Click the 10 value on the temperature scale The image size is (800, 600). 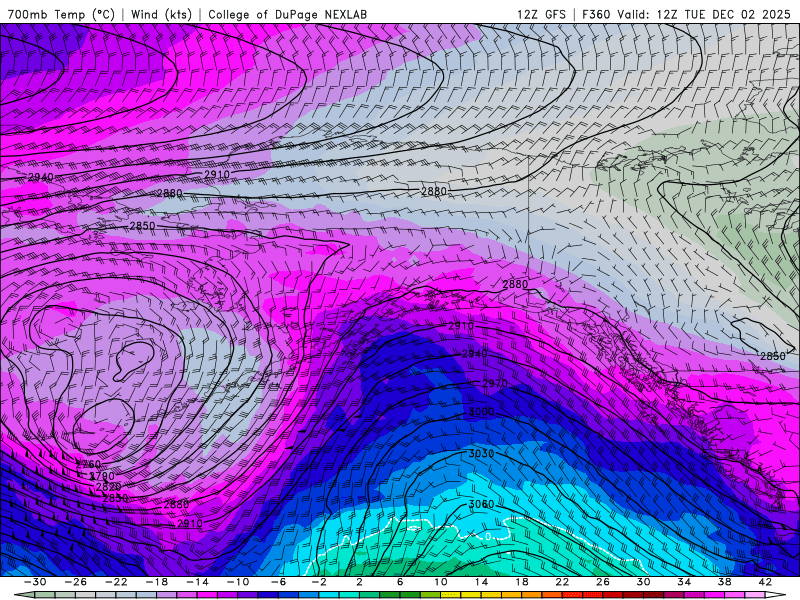441,582
